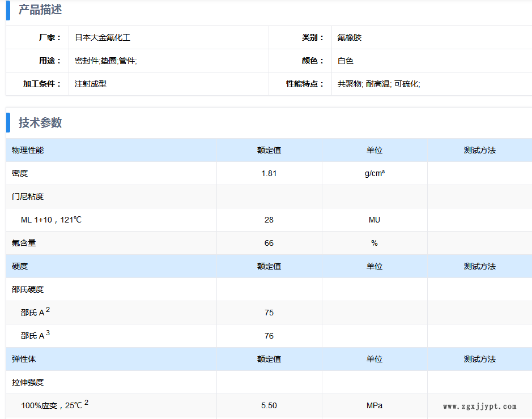Select the ML 1+10, 121℃ row label
Image resolution: width=532 pixels, height=419 pixels.
[x=51, y=220]
